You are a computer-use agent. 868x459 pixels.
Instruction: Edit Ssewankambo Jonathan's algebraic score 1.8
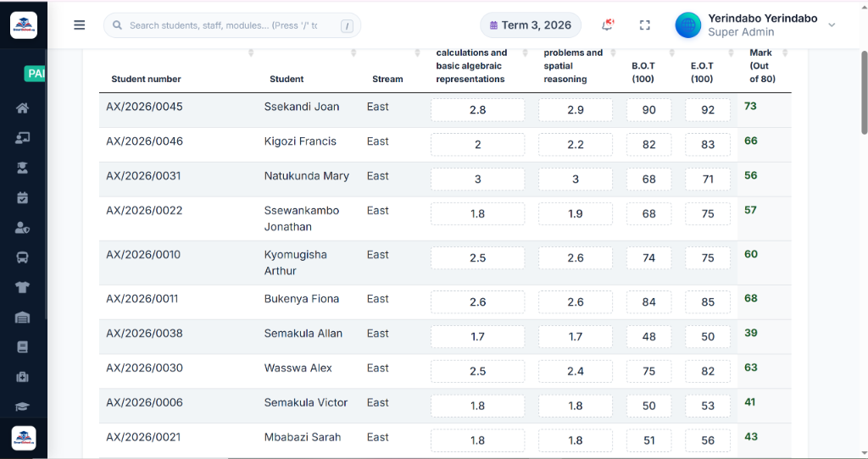[x=478, y=214]
